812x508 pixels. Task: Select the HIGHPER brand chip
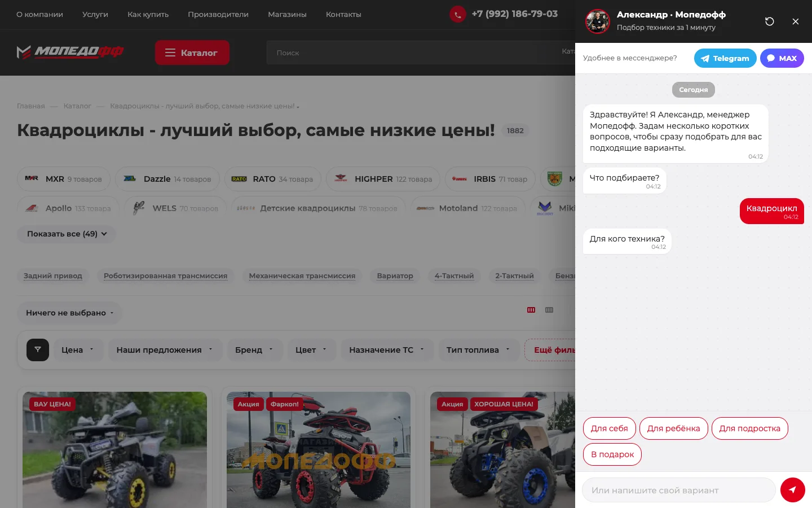tap(383, 179)
